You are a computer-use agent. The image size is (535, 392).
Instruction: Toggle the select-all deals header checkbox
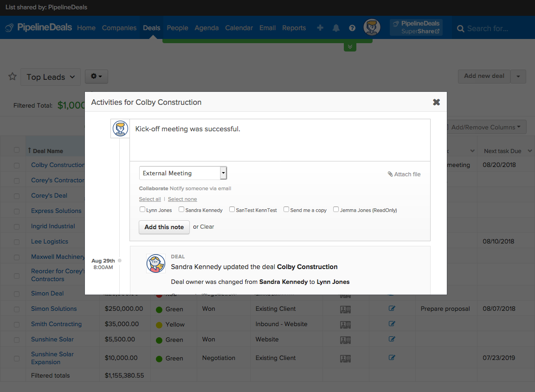tap(17, 150)
